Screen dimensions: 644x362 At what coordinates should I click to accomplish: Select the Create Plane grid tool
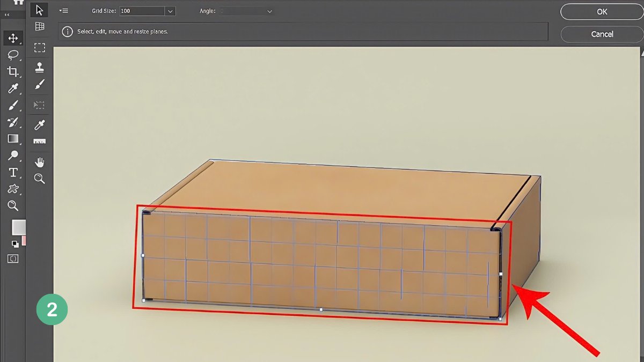[x=39, y=26]
